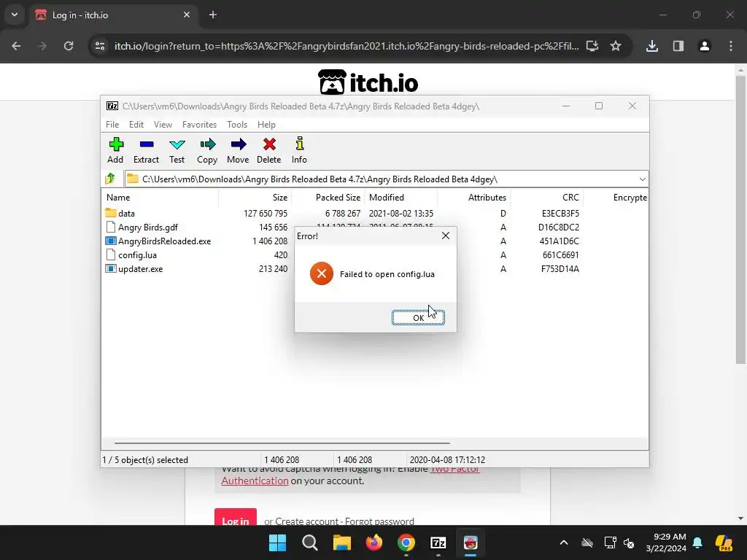Open the Info toolbar icon
Image resolution: width=747 pixels, height=560 pixels.
[x=299, y=150]
